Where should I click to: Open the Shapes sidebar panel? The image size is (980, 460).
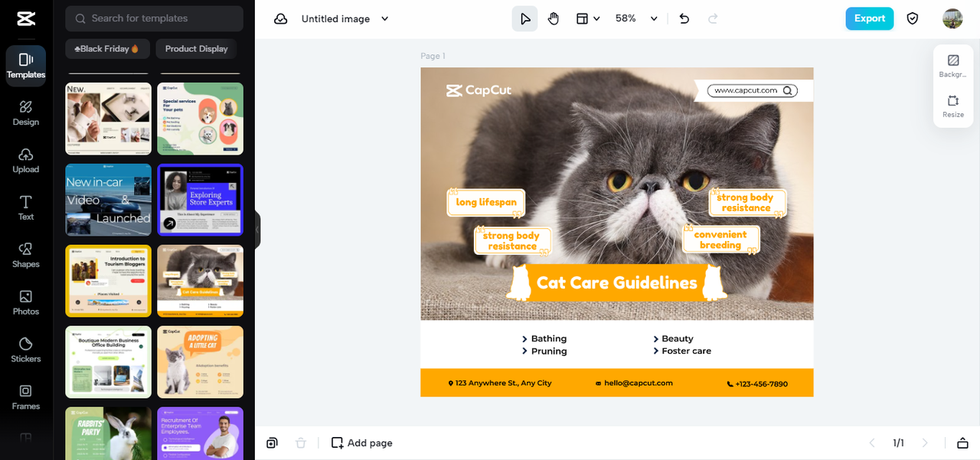coord(26,256)
